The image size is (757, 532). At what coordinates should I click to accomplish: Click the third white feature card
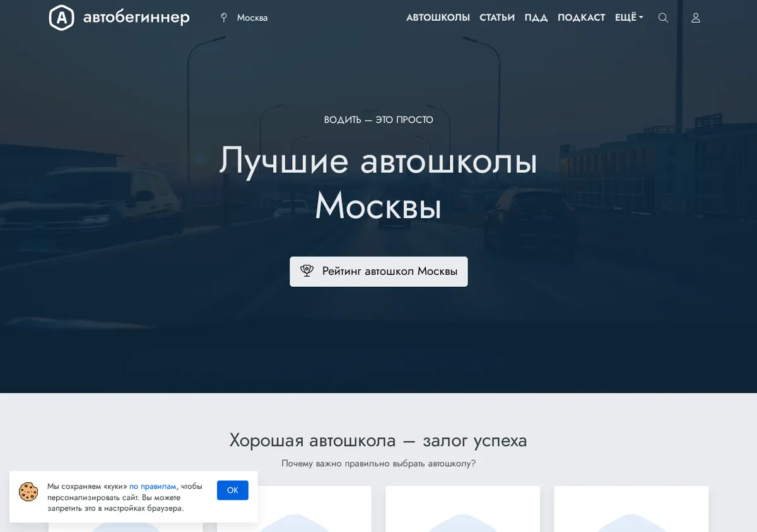462,509
